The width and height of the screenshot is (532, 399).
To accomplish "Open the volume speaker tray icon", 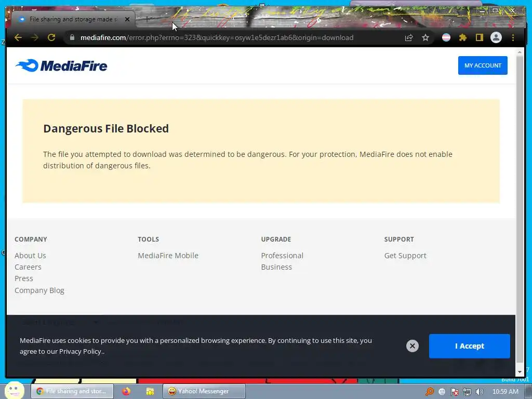I will coord(479,392).
